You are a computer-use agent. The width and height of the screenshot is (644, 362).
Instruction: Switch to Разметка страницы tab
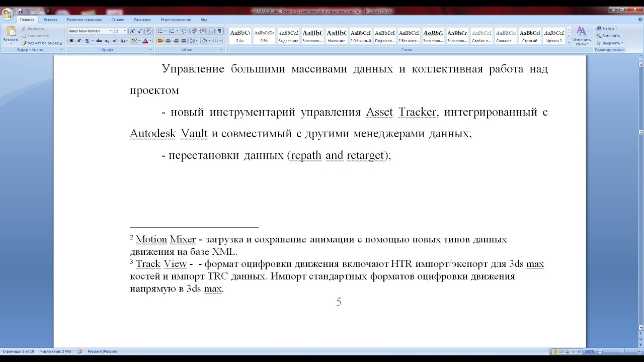84,20
